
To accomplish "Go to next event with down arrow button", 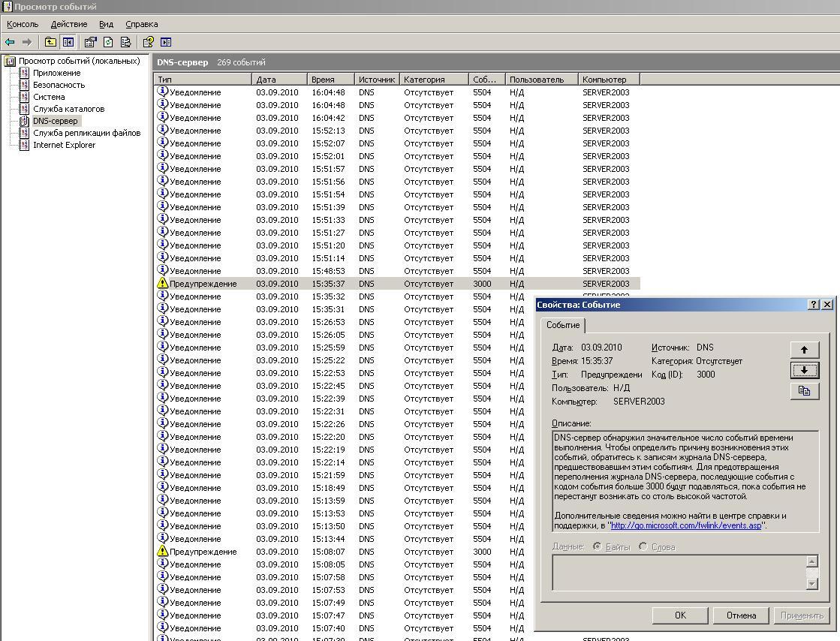I will (x=804, y=370).
